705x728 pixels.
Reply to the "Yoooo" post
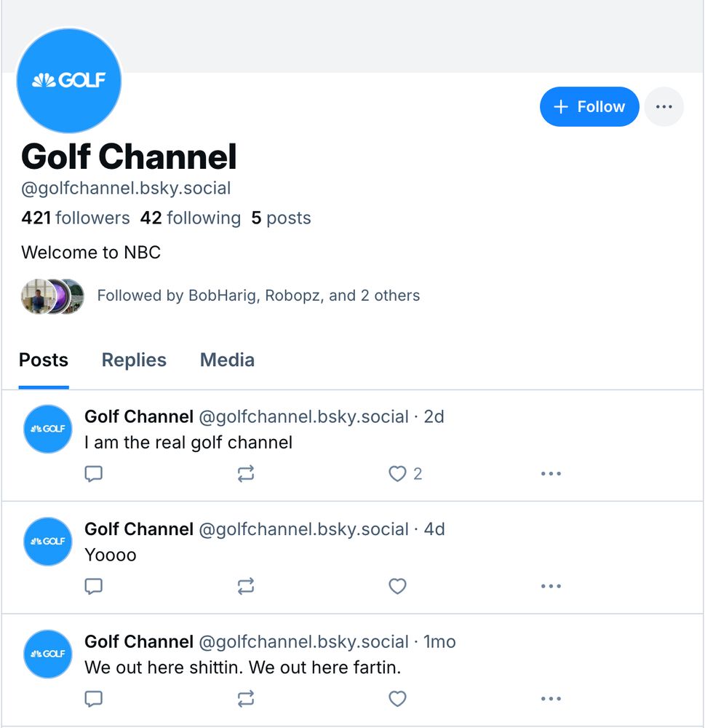click(x=94, y=586)
